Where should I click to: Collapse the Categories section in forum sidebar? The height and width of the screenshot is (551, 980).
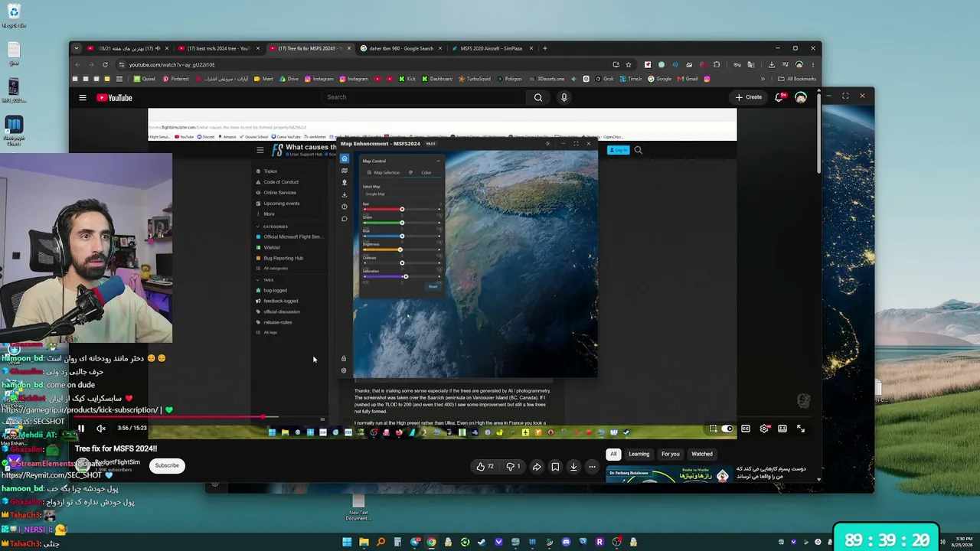[258, 227]
